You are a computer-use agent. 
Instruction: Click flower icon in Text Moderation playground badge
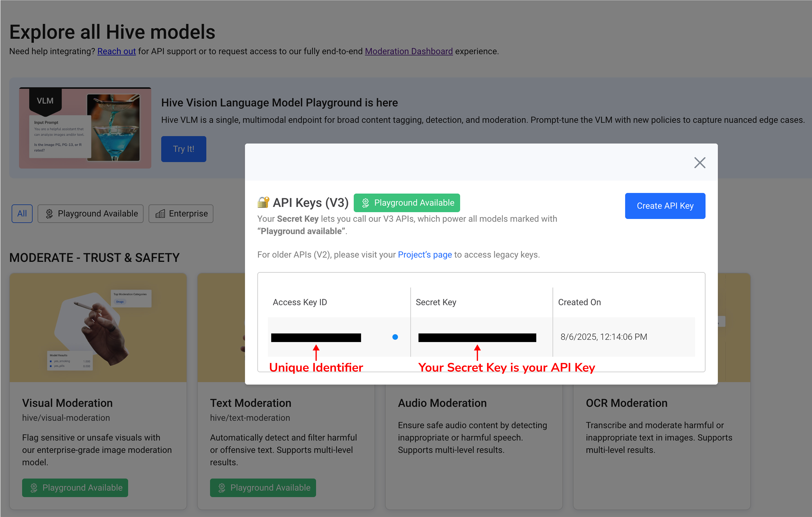(x=222, y=488)
